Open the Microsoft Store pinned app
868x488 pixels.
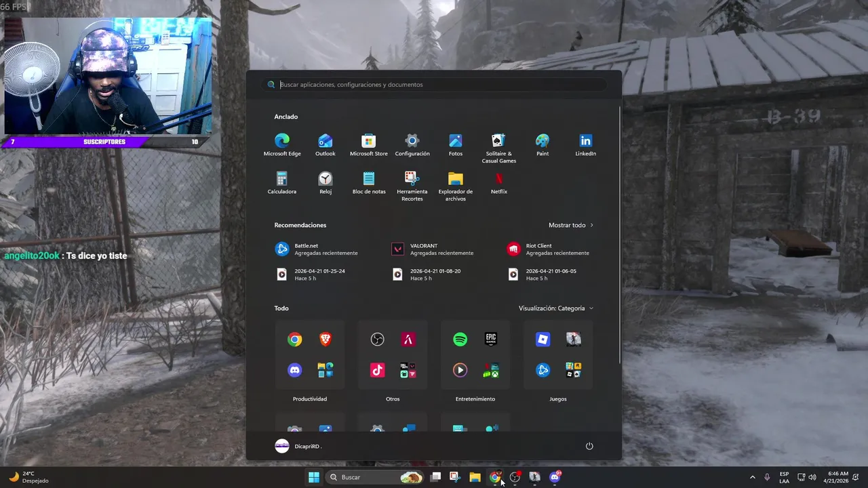tap(369, 145)
